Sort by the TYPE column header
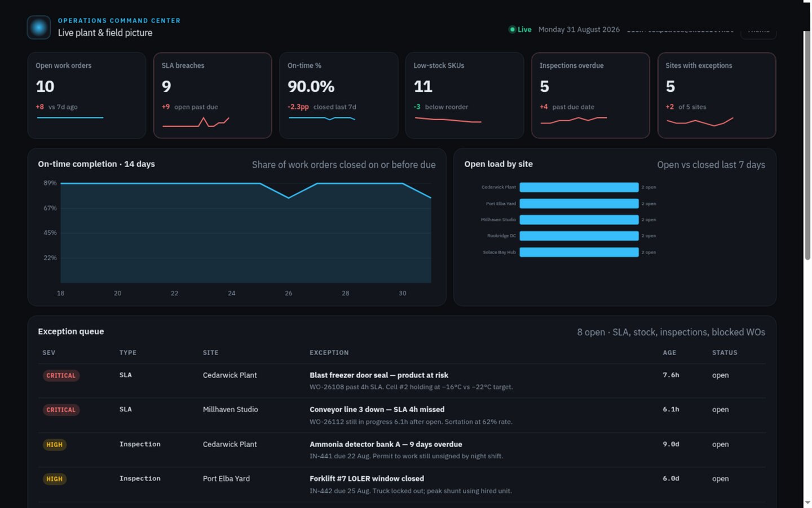This screenshot has width=812, height=508. (x=128, y=353)
